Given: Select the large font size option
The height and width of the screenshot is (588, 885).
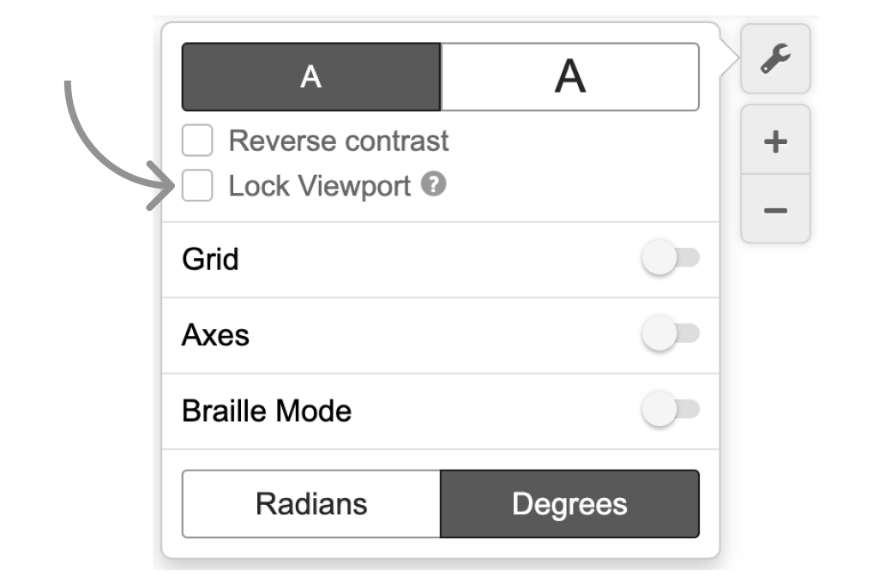Looking at the screenshot, I should (570, 75).
